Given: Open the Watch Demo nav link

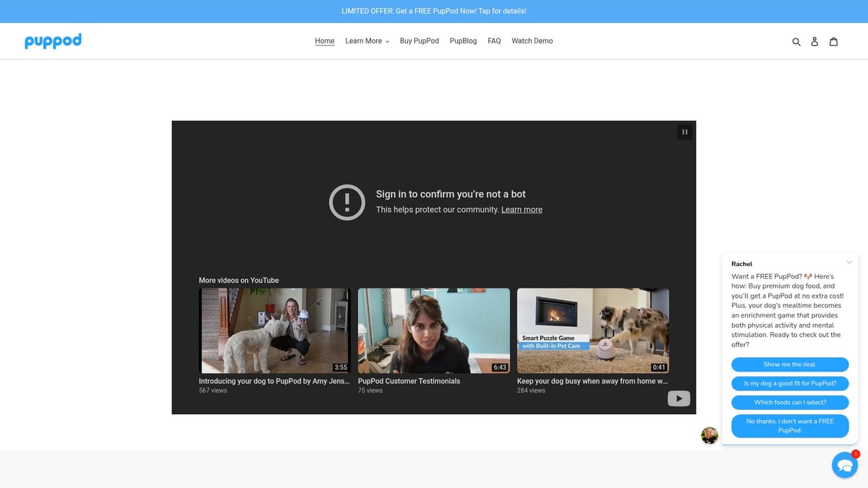Looking at the screenshot, I should coord(532,41).
